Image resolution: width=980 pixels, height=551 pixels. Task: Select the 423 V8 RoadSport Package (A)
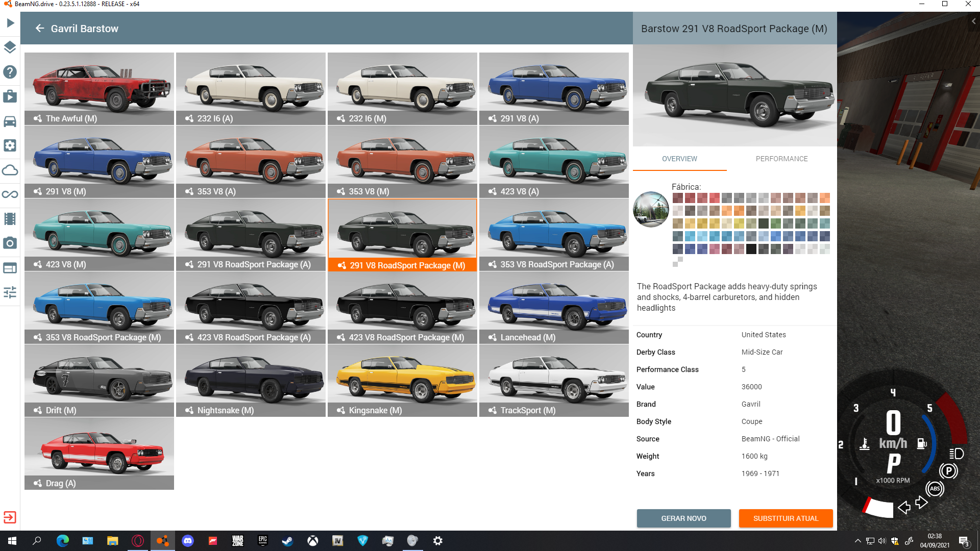[x=251, y=308]
